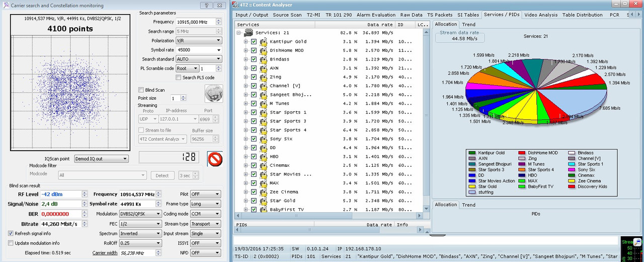Viewport: 644px width, 262px height.
Task: Click the Star Gold service icon
Action: coord(263,201)
